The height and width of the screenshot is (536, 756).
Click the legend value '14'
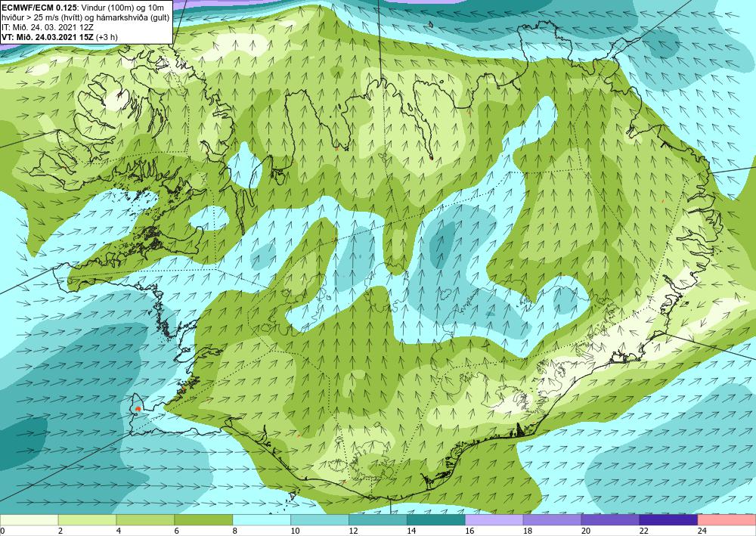[411, 531]
